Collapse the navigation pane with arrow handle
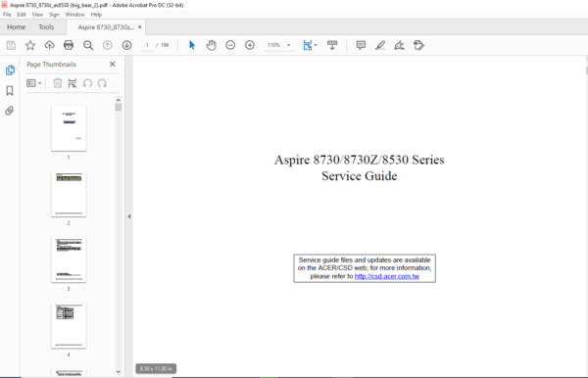Image resolution: width=588 pixels, height=378 pixels. (129, 216)
